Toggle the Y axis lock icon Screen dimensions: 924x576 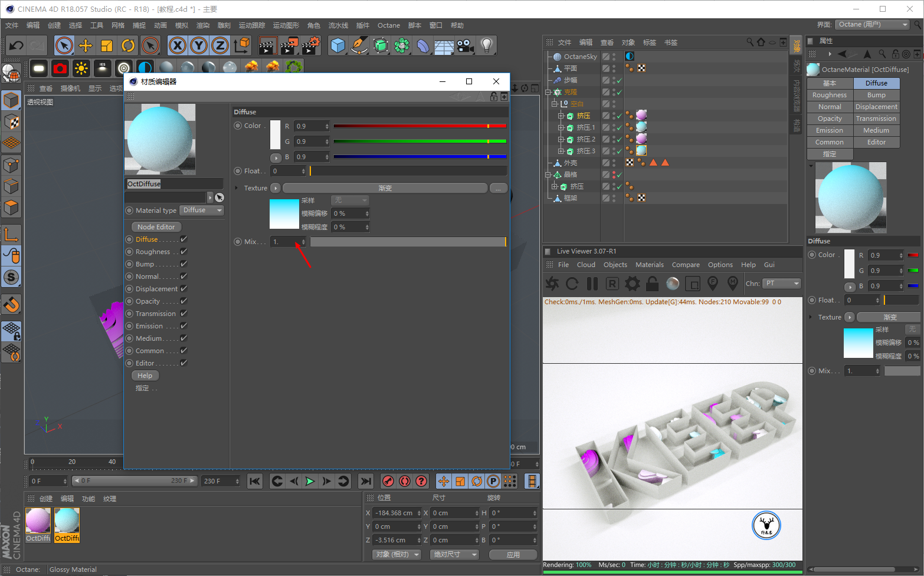[x=199, y=45]
